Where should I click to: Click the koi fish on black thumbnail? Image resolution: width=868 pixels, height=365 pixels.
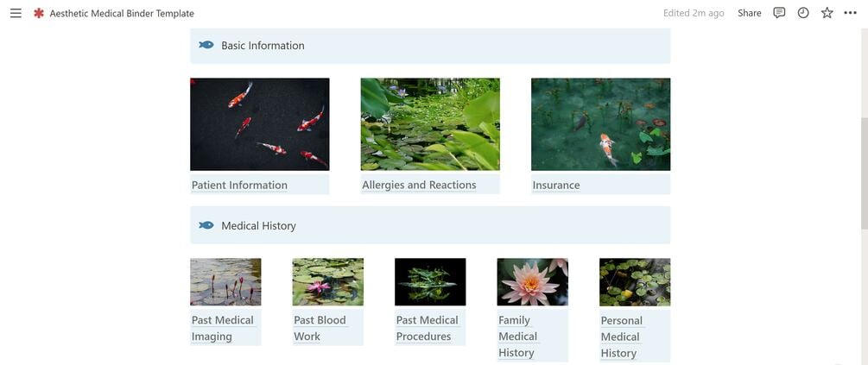tap(260, 124)
